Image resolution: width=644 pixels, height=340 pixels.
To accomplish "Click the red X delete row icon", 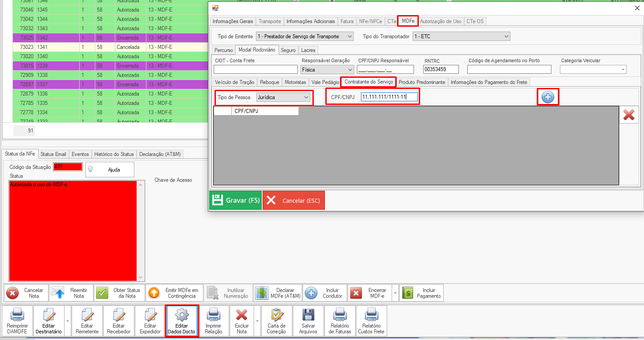I will [x=628, y=115].
